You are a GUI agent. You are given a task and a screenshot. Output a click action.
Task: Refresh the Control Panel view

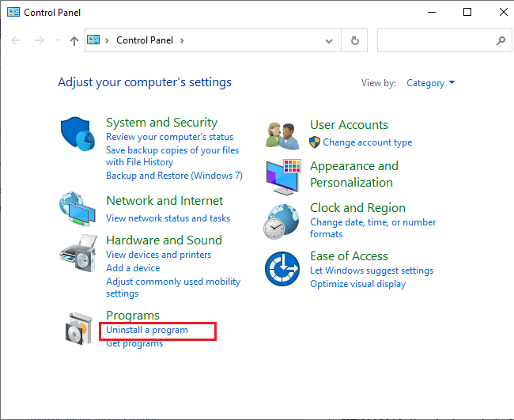(355, 40)
